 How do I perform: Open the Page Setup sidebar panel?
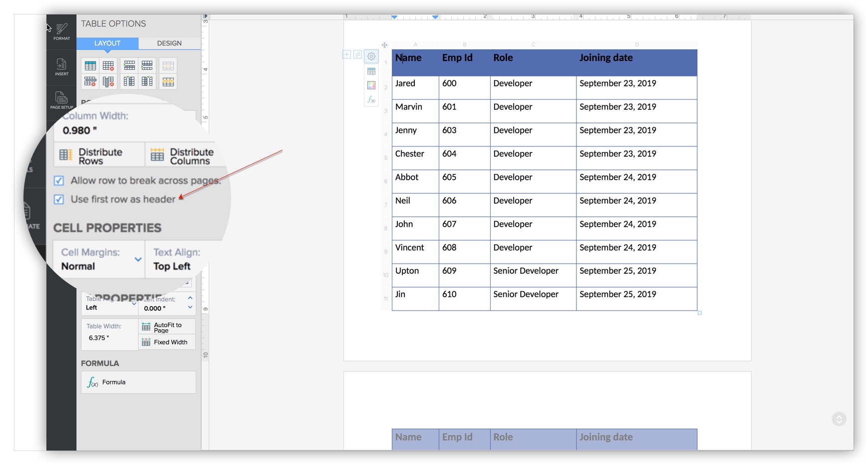click(61, 100)
